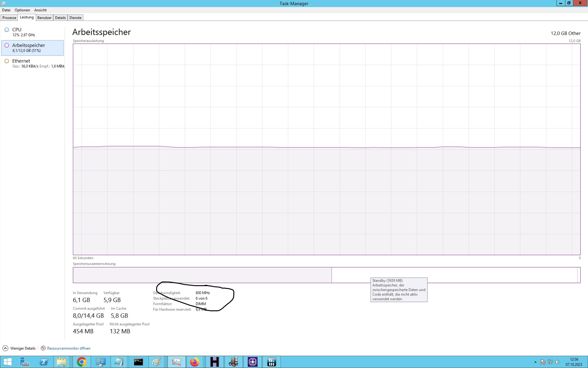Launch Firefox from the taskbar
The width and height of the screenshot is (588, 368).
coord(195,362)
